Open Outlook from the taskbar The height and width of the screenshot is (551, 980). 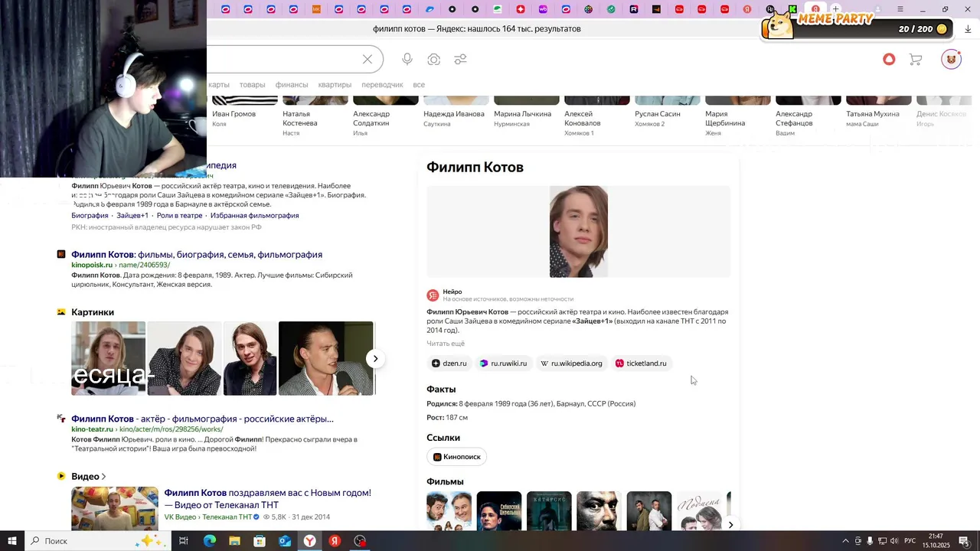click(x=285, y=541)
